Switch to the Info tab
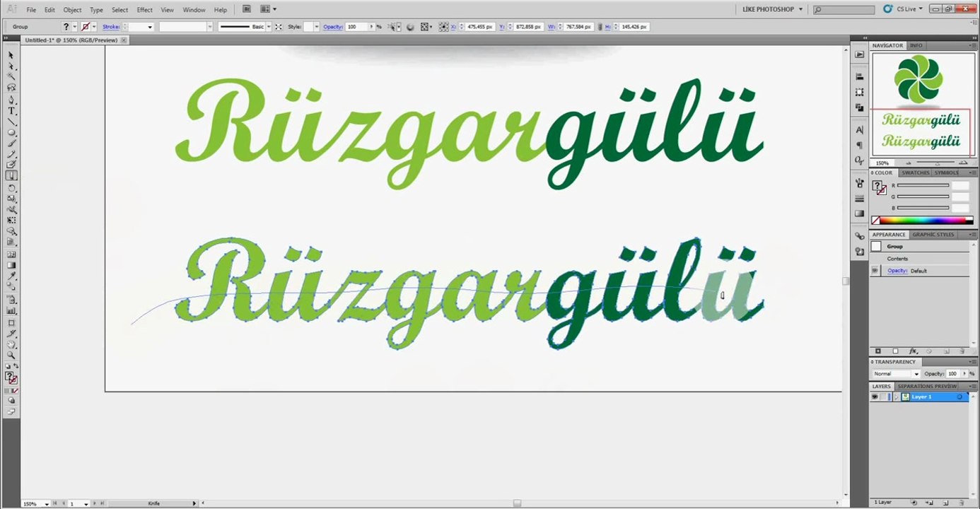980x509 pixels. point(916,45)
